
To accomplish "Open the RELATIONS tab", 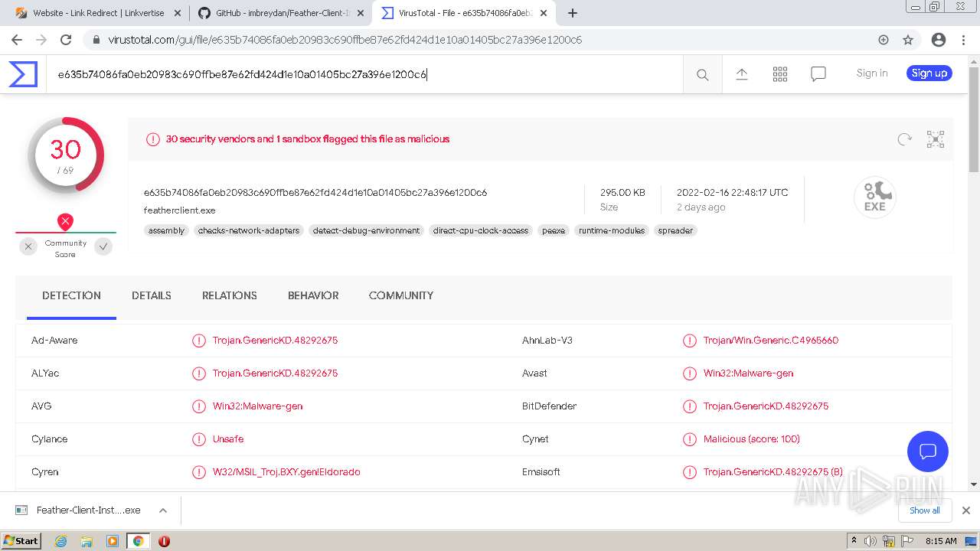I will pyautogui.click(x=230, y=296).
